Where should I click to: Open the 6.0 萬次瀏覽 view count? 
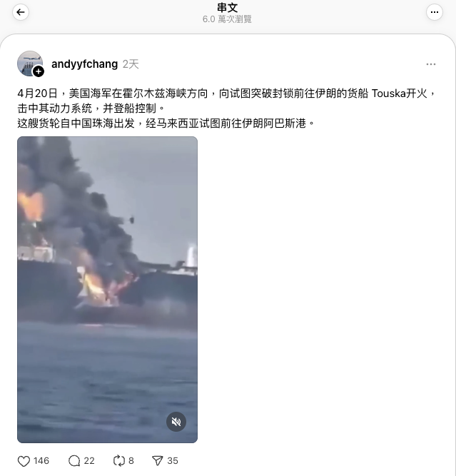[x=227, y=19]
